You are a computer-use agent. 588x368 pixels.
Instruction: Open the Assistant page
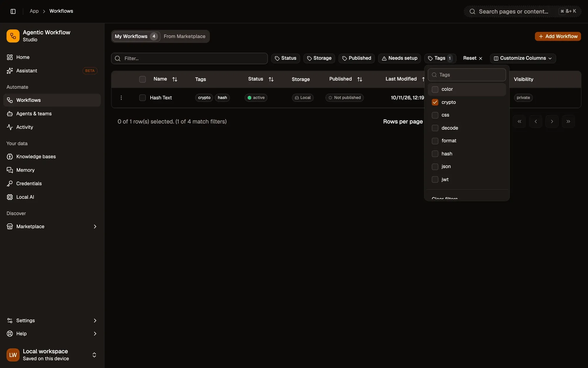[x=52, y=71]
